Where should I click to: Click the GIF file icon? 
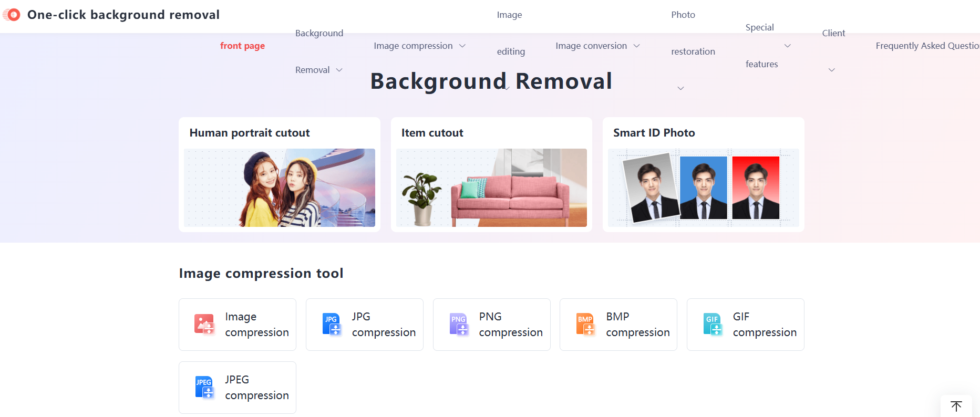click(713, 325)
